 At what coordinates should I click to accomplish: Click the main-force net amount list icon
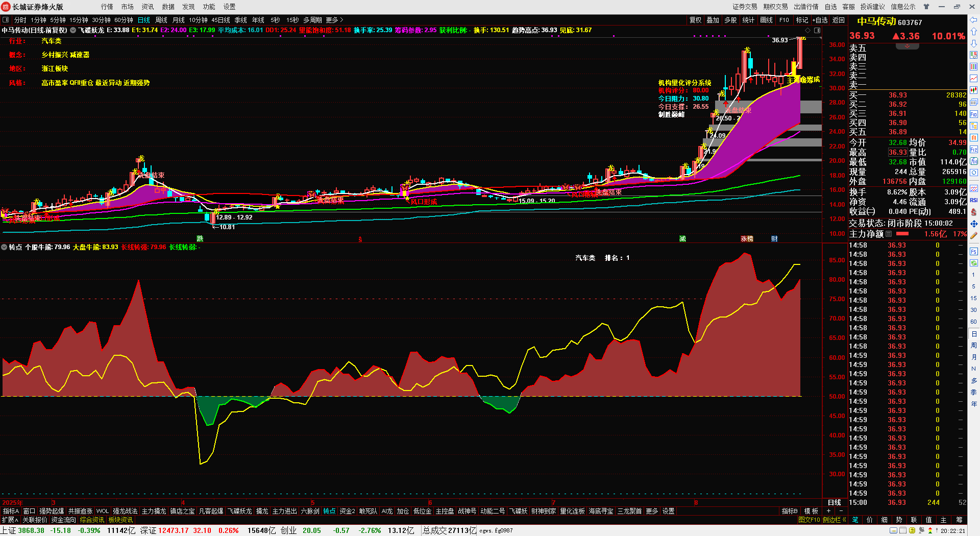coord(889,234)
